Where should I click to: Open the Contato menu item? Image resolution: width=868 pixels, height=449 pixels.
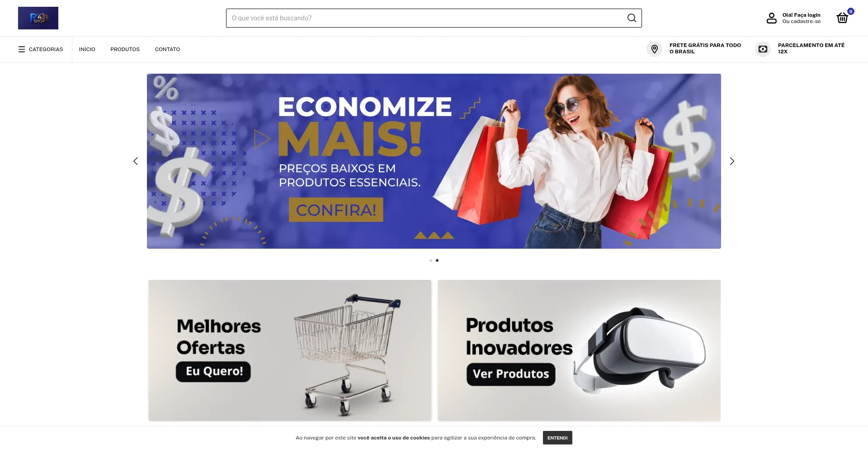click(167, 49)
